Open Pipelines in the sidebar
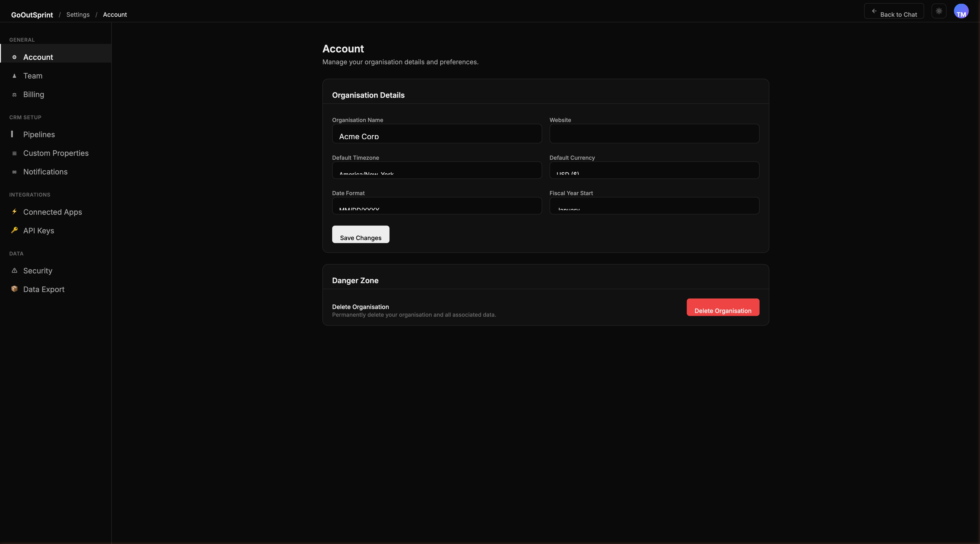Screen dimensions: 980x544 [x=39, y=134]
